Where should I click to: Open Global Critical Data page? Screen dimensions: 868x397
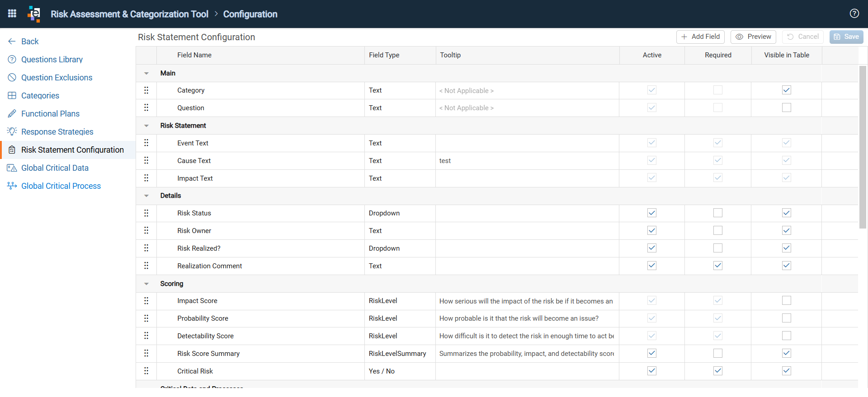point(55,168)
